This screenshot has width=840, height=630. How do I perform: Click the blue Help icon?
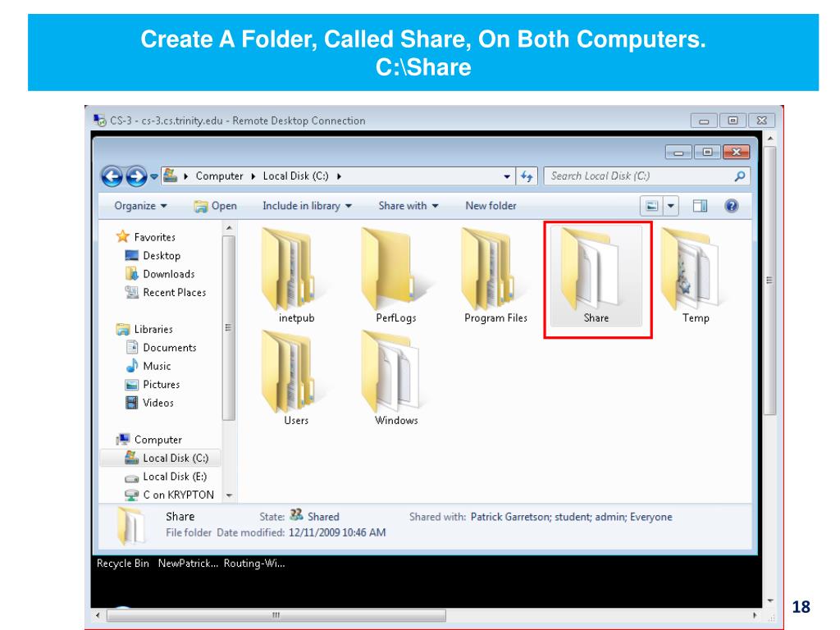coord(731,206)
